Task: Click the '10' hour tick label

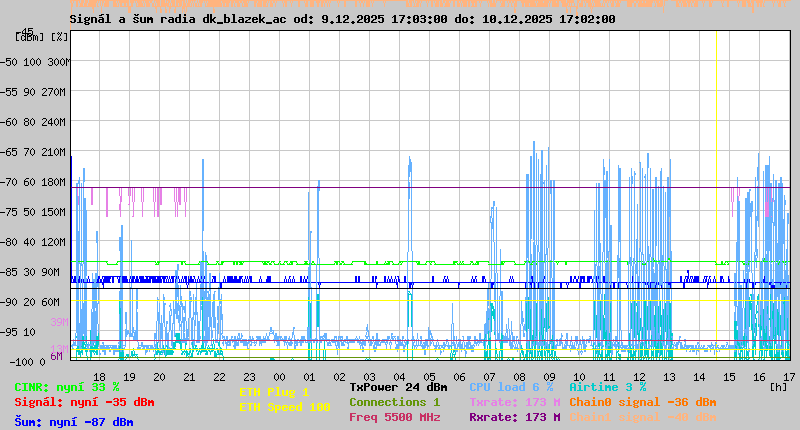Action: (x=579, y=377)
